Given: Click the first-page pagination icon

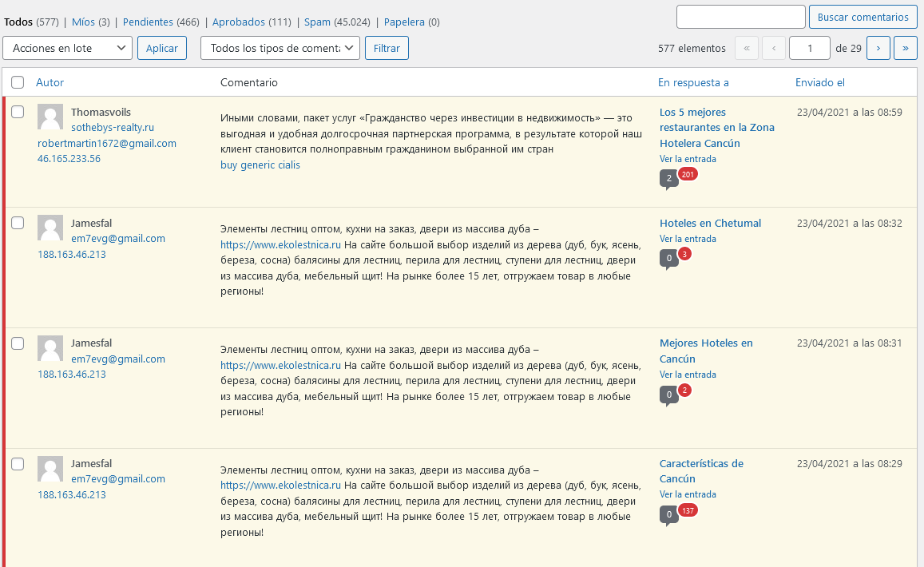Looking at the screenshot, I should [746, 48].
